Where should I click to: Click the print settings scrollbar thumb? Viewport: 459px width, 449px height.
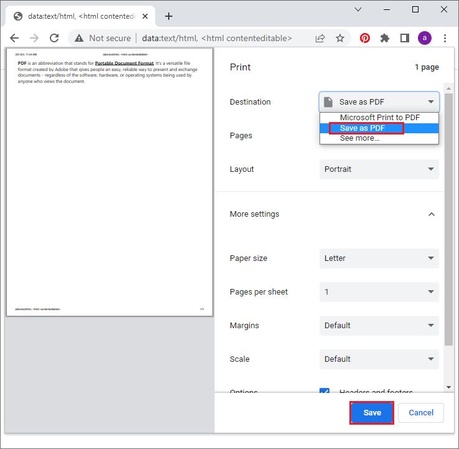point(449,219)
